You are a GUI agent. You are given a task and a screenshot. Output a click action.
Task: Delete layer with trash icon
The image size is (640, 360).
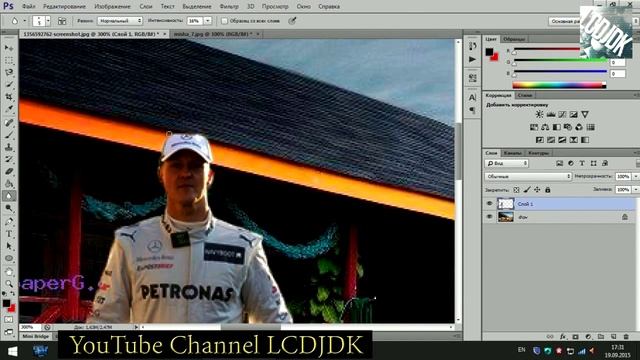[626, 337]
